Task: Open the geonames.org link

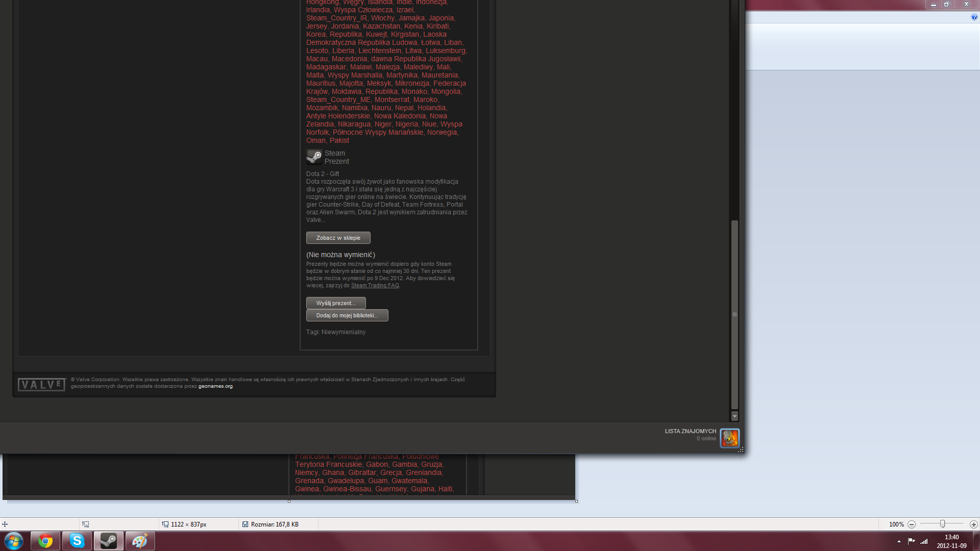Action: 215,387
